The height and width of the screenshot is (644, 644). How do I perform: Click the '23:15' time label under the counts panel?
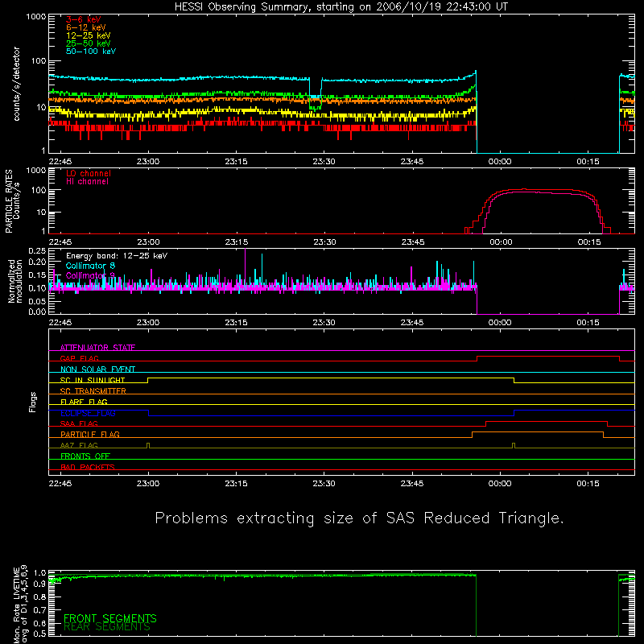click(236, 162)
